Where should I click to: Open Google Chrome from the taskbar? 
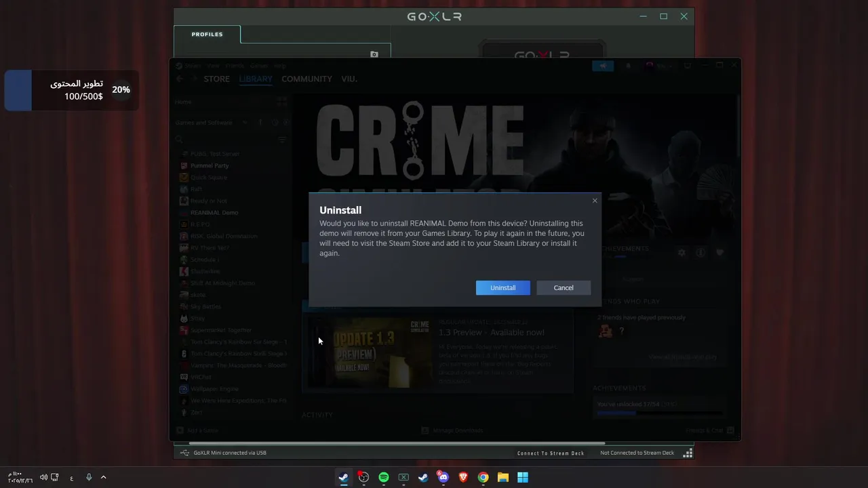[x=483, y=477]
